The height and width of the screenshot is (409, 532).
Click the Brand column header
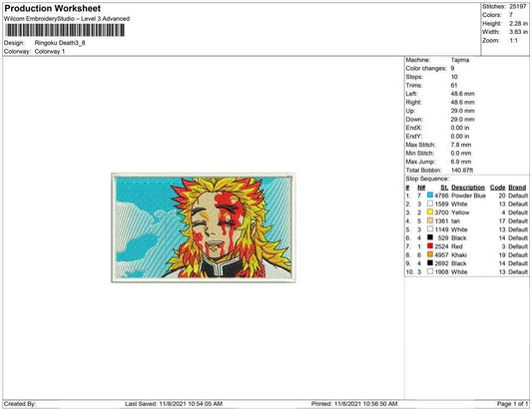coord(517,188)
